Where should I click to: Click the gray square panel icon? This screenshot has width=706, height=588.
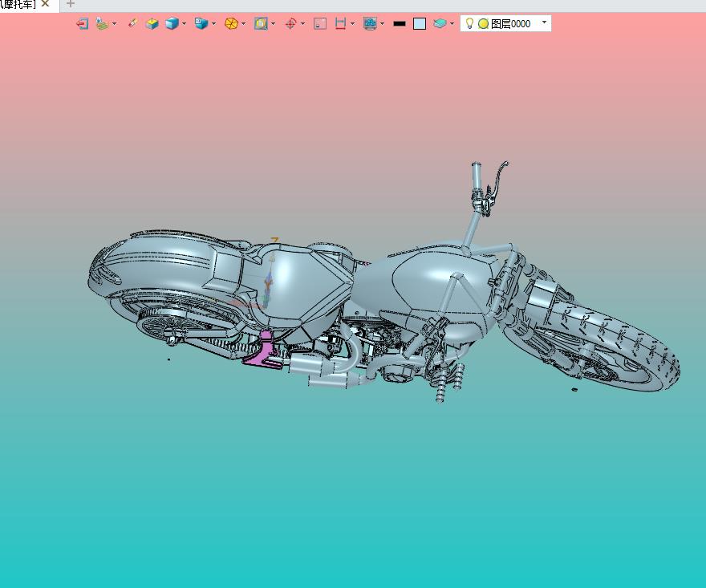click(320, 23)
